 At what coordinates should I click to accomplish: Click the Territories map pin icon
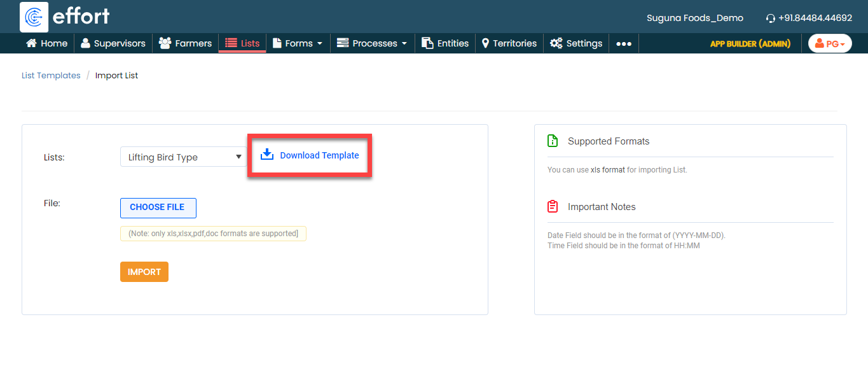pyautogui.click(x=486, y=43)
